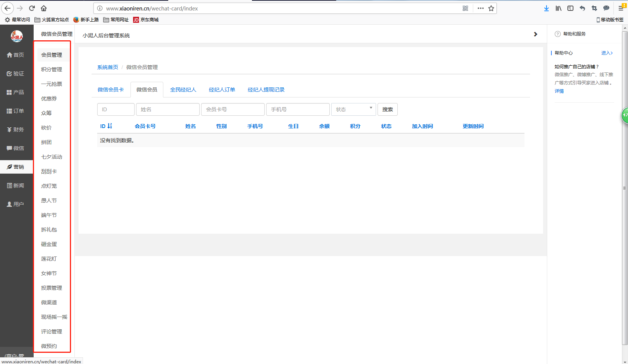Follow the 系统首页 breadcrumb link
The height and width of the screenshot is (364, 628).
[x=108, y=67]
